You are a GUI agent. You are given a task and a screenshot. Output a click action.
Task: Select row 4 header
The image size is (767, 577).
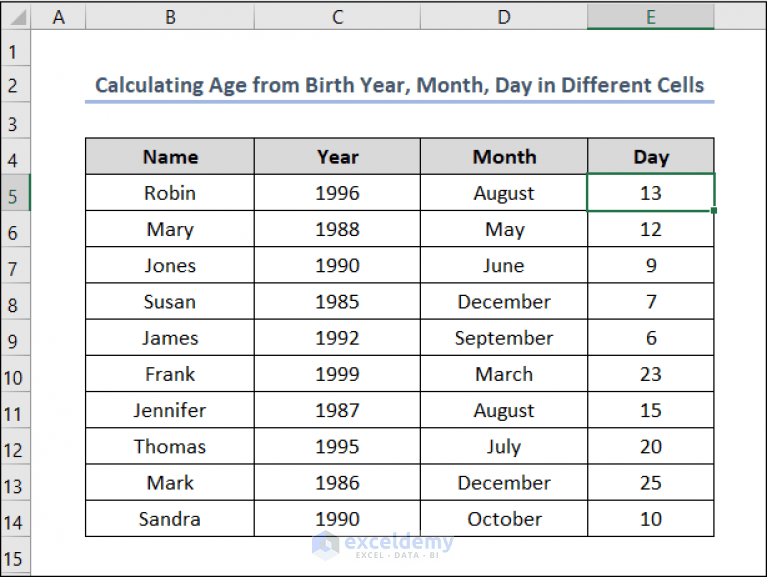click(x=15, y=157)
